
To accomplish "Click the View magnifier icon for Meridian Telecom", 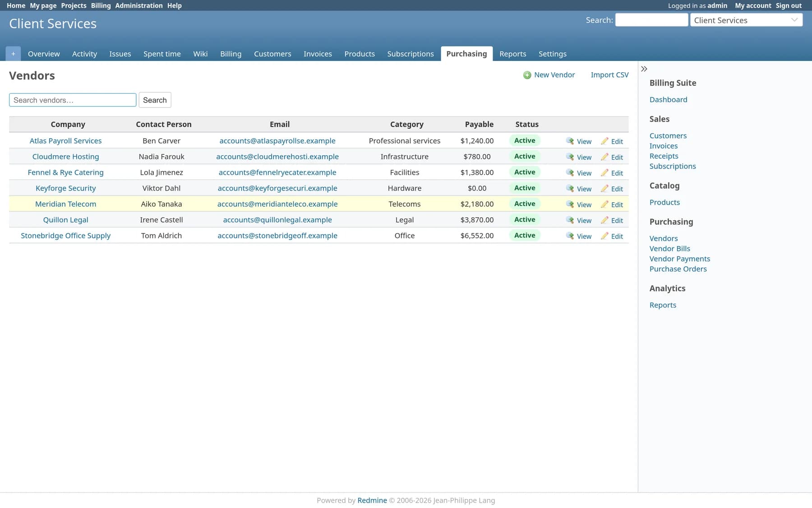I will [x=570, y=204].
